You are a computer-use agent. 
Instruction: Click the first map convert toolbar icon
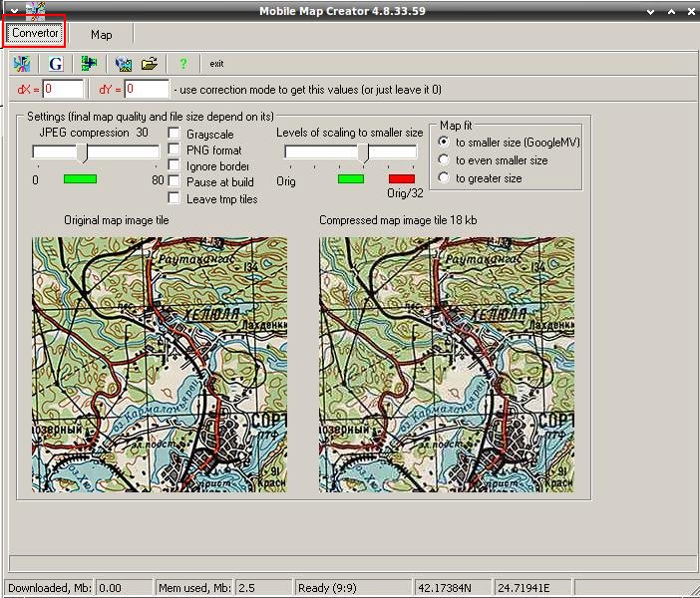22,64
